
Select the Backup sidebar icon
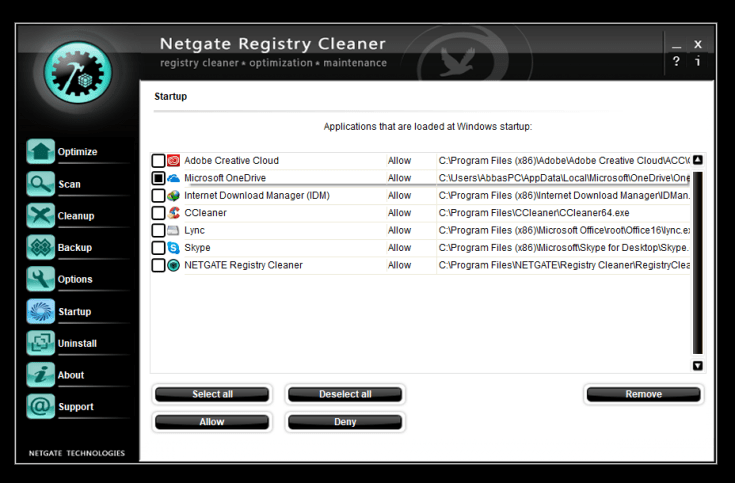tap(40, 247)
